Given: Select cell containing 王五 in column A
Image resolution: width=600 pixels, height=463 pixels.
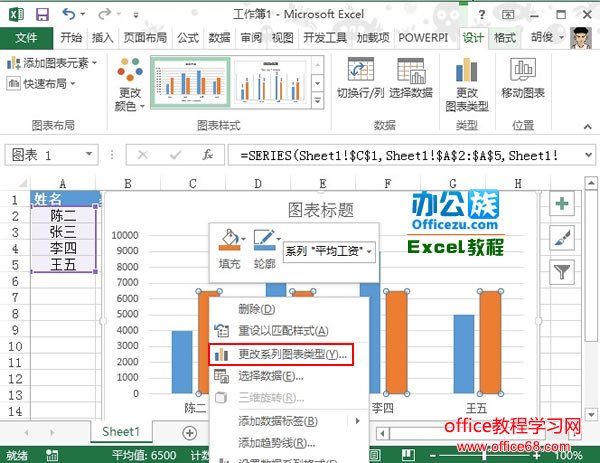Looking at the screenshot, I should tap(63, 264).
